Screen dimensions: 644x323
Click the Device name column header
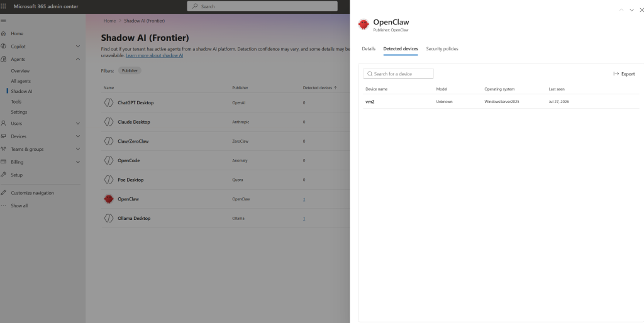click(x=376, y=89)
